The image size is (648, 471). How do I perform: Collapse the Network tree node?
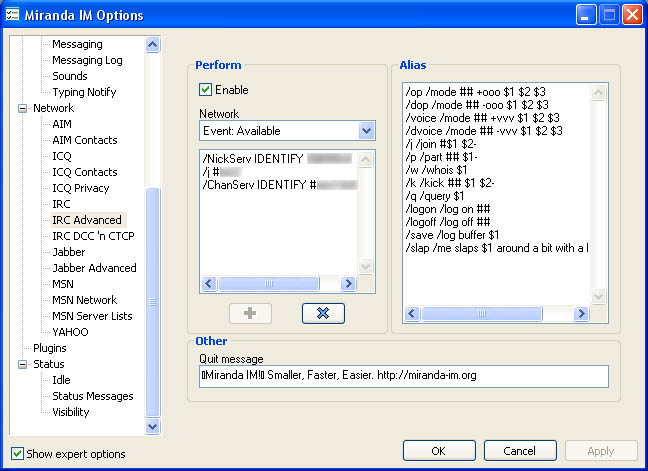(x=23, y=109)
